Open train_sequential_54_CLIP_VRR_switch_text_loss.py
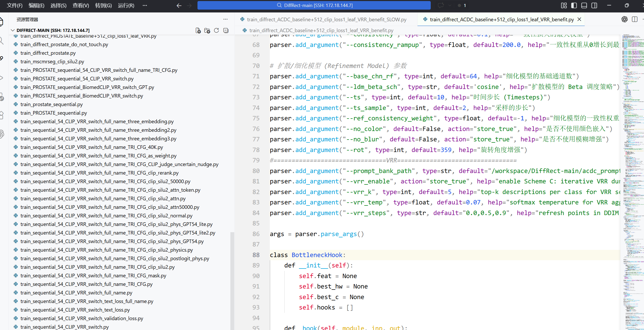Screen dimensions: 644x330 tap(75, 310)
